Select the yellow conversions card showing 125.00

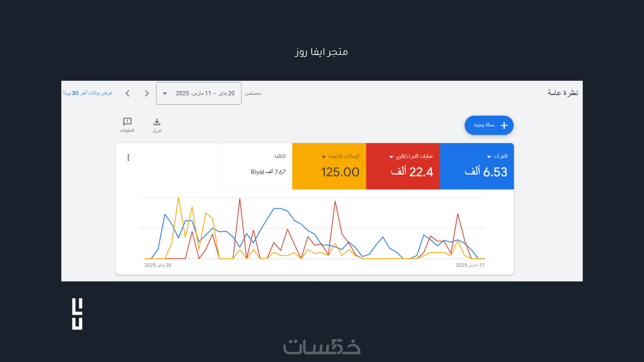329,166
